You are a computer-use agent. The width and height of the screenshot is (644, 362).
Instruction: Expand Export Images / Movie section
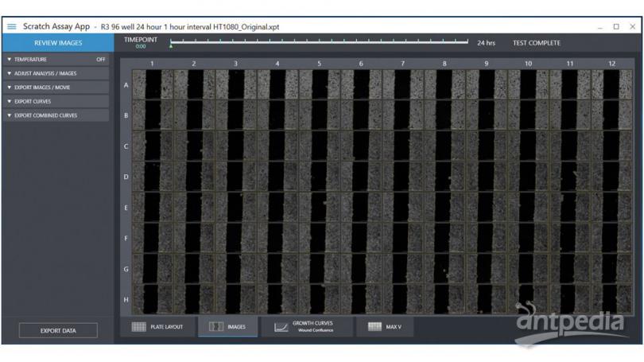[56, 88]
